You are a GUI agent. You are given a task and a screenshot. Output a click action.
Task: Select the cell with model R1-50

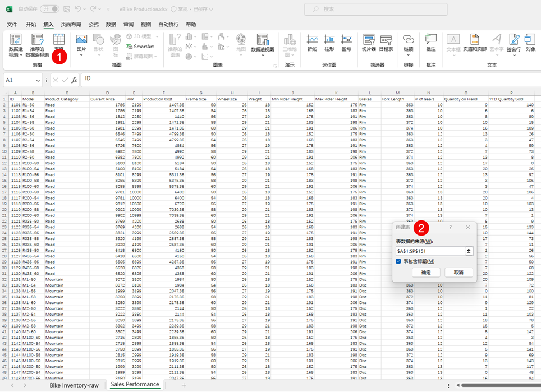(x=33, y=105)
